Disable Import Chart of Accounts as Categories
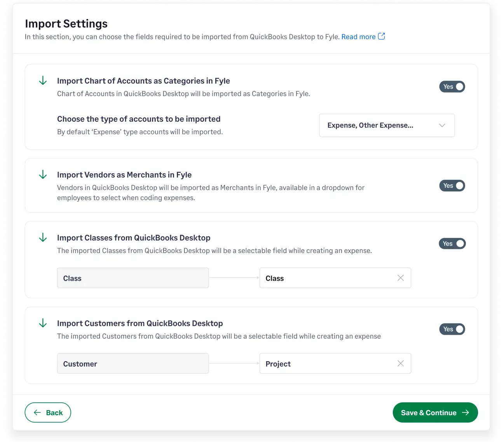Screen dimensions: 504x442 pos(452,86)
